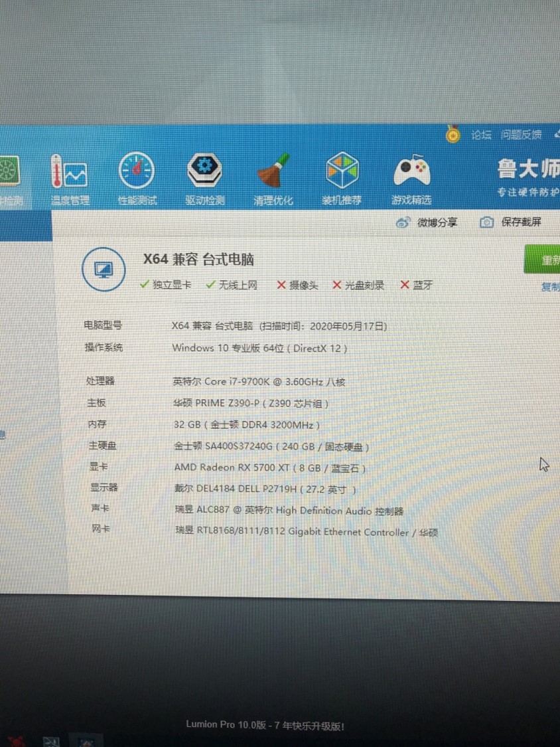560x747 pixels.
Task: Click the red X beside 蓝牙
Action: [x=405, y=284]
